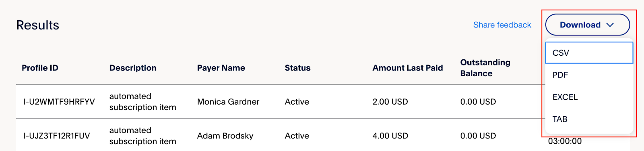The height and width of the screenshot is (151, 644).
Task: Select payer Adam Brodsky cell
Action: 225,136
